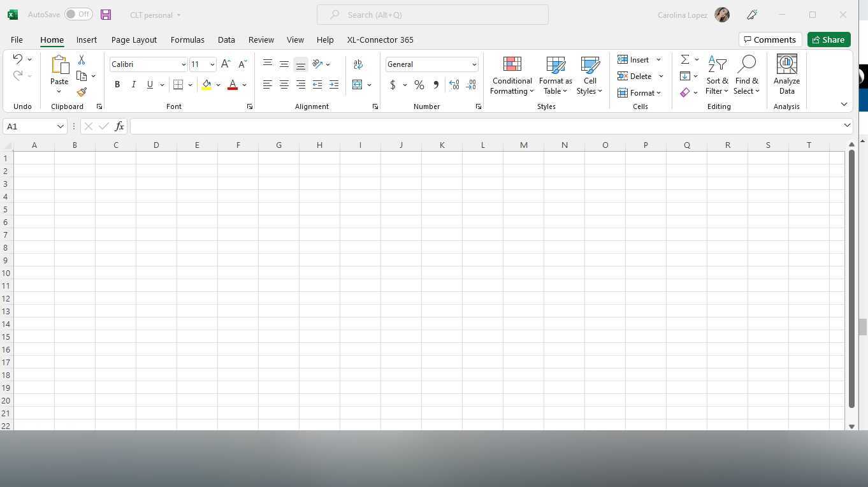The height and width of the screenshot is (487, 868).
Task: Switch to the Formulas tab
Action: [x=187, y=40]
